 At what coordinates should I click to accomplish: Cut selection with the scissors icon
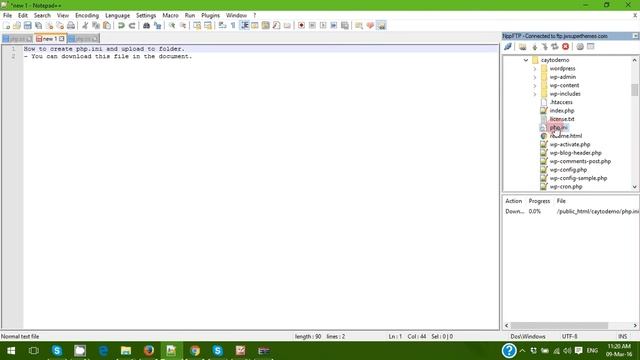click(85, 25)
